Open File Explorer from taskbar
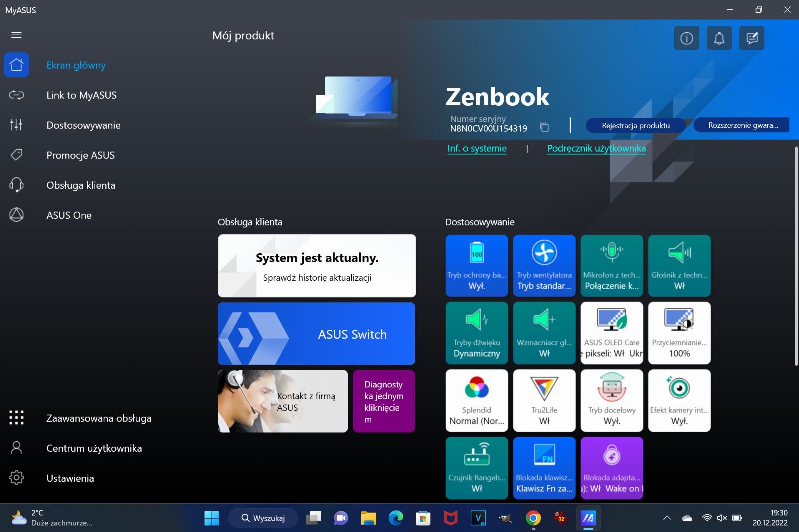The image size is (799, 532). click(369, 518)
